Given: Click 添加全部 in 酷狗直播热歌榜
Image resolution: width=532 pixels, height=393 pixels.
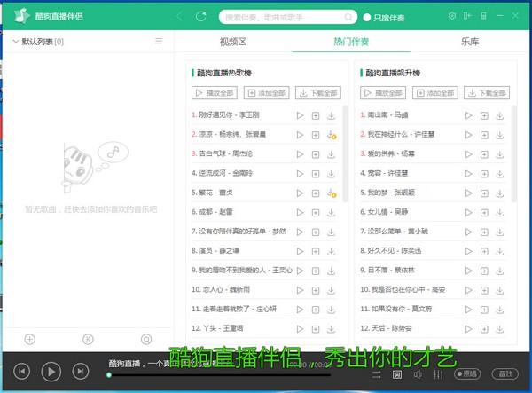Looking at the screenshot, I should coord(266,93).
